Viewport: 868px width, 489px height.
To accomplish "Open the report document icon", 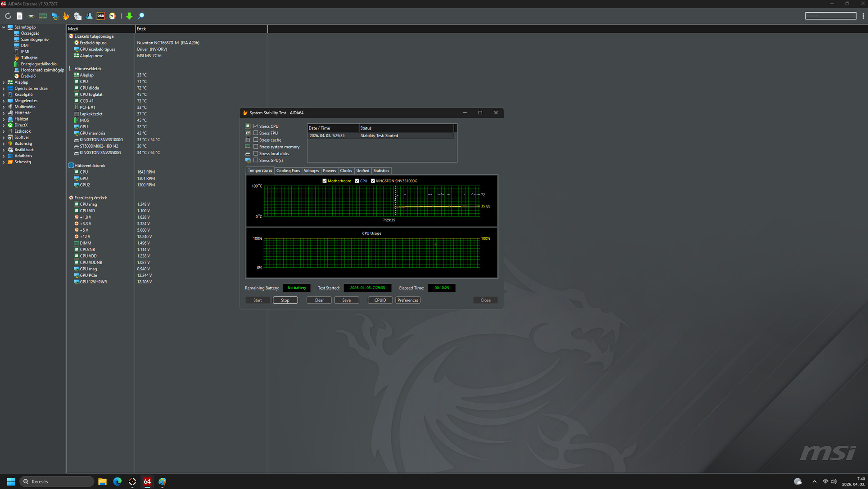I will pyautogui.click(x=19, y=16).
